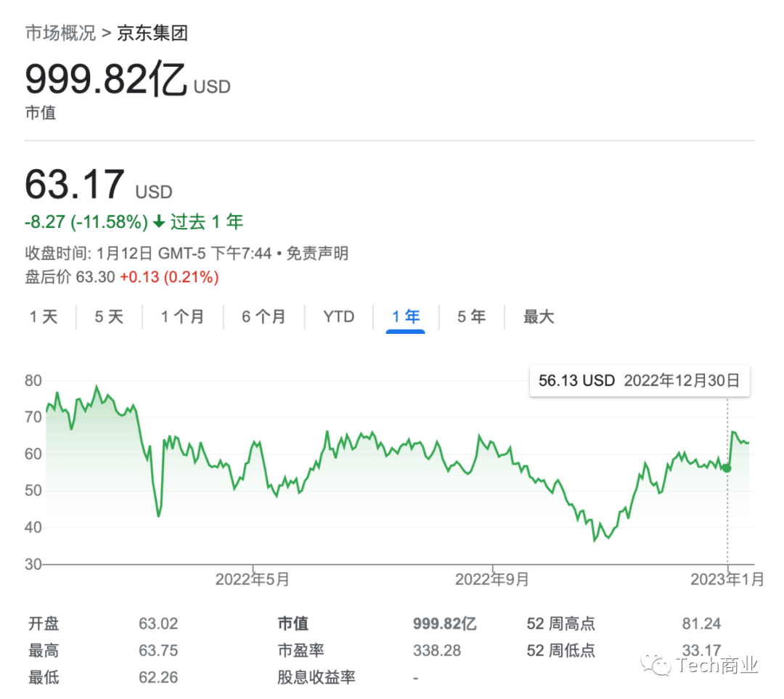Choose the 1 个月 chart range
This screenshot has width=784, height=699.
pyautogui.click(x=182, y=317)
